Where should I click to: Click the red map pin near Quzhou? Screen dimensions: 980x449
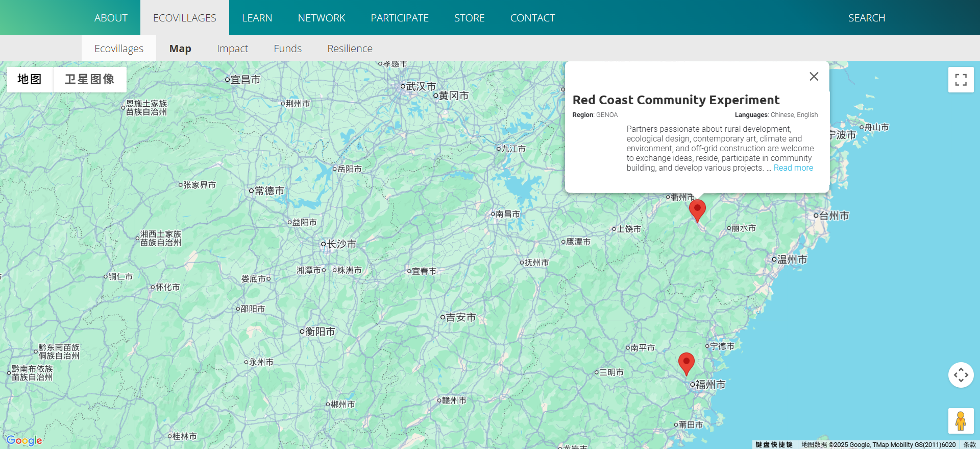coord(697,210)
